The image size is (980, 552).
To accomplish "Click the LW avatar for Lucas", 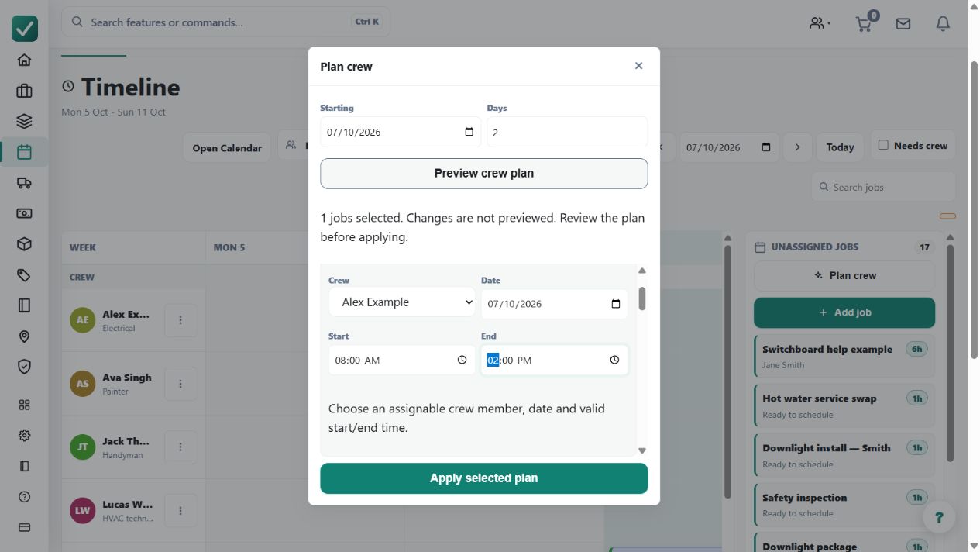I will click(x=83, y=510).
